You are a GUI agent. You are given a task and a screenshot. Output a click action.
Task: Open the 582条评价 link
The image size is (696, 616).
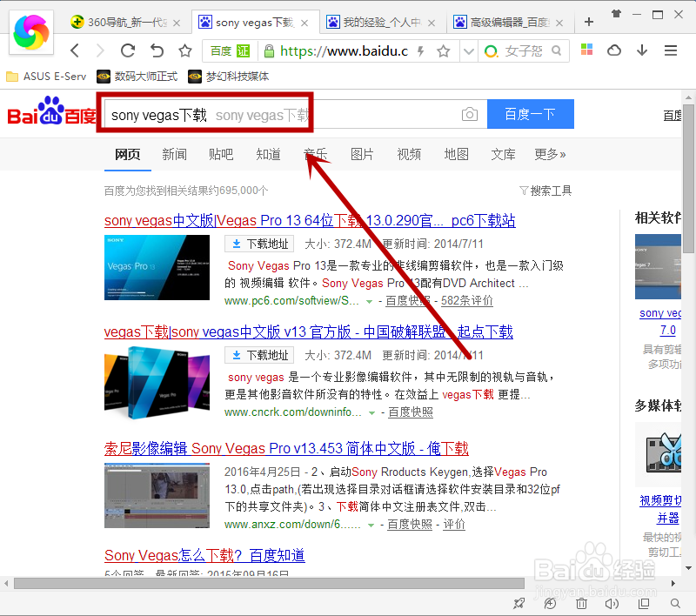467,300
